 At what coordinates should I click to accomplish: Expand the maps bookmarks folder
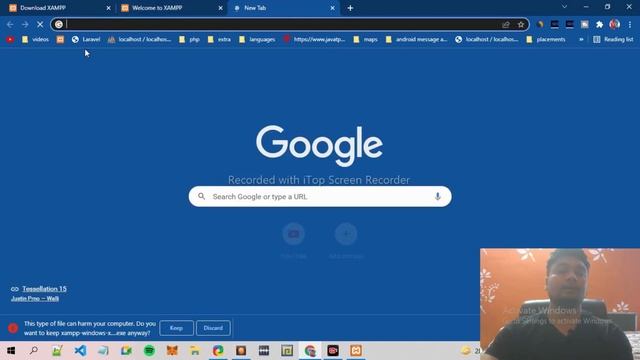pos(365,40)
